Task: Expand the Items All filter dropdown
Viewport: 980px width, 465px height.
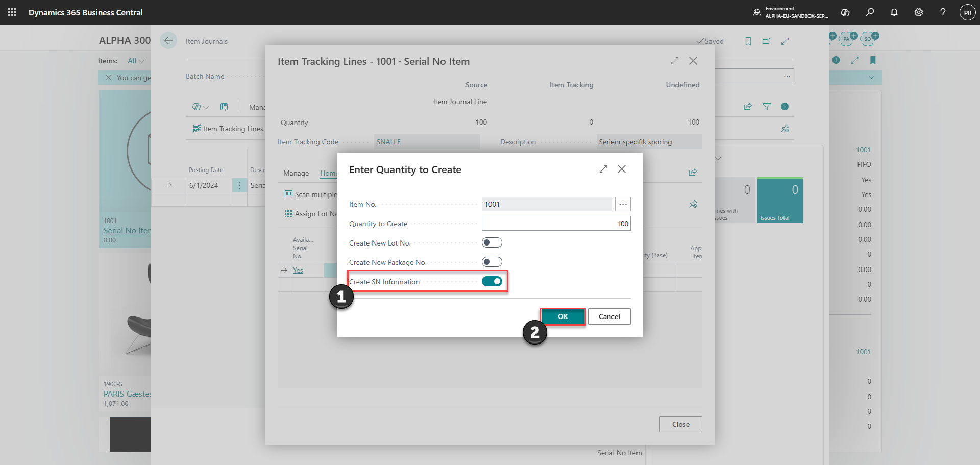Action: [136, 61]
